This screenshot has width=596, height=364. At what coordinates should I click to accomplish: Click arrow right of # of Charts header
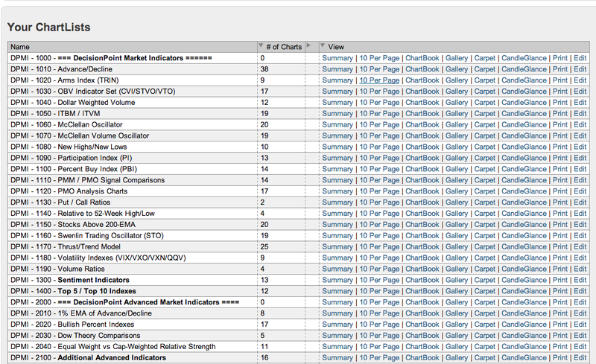[x=308, y=45]
